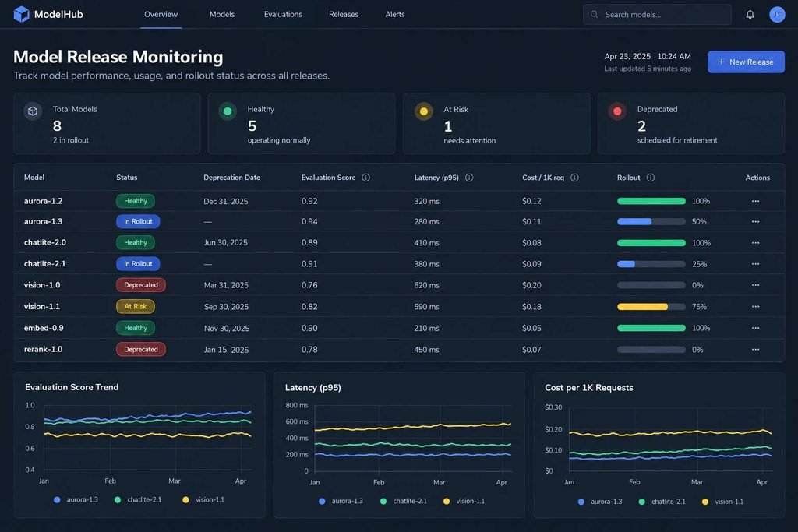Screen dimensions: 798x532
Task: Click the chatlite-2.1 25% rollout bar
Action: 651,264
